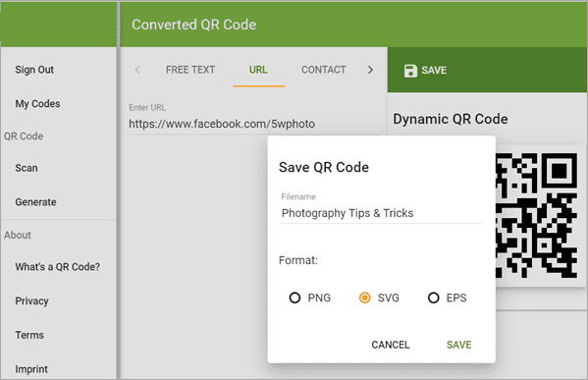
Task: Sign Out from the sidebar
Action: (x=34, y=70)
